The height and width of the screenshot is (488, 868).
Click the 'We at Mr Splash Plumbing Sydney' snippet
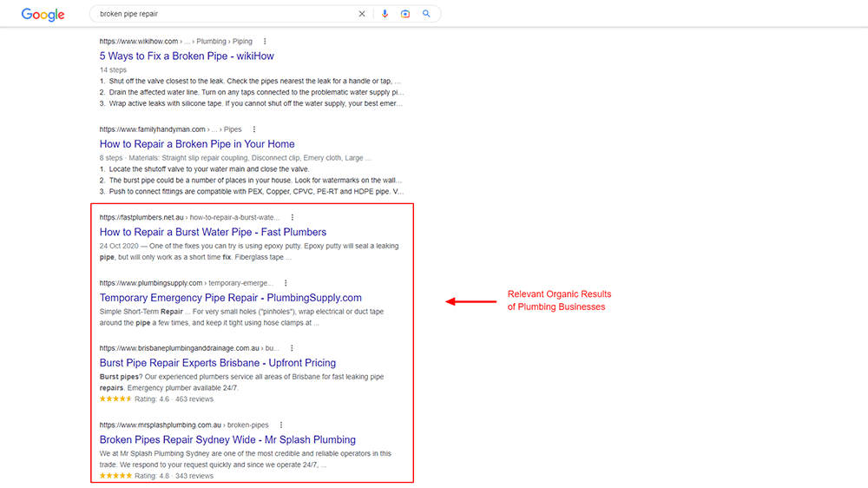tap(246, 459)
